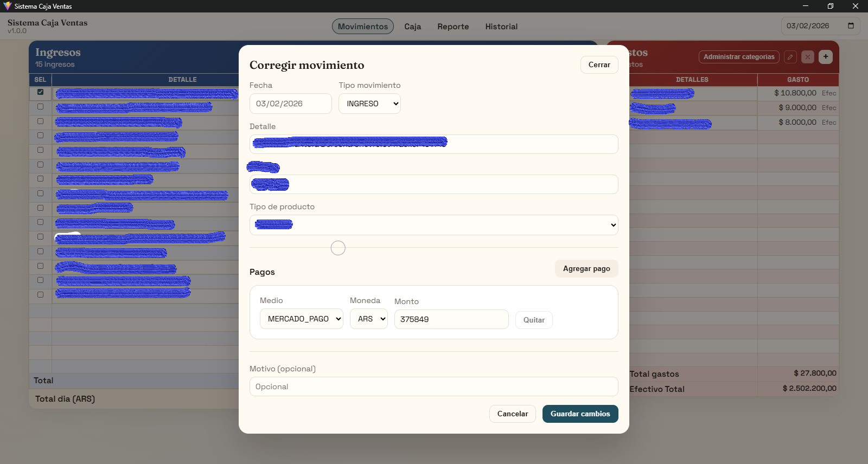The width and height of the screenshot is (868, 464).
Task: Uncheck the checked checkbox in the SEL column
Action: [40, 92]
